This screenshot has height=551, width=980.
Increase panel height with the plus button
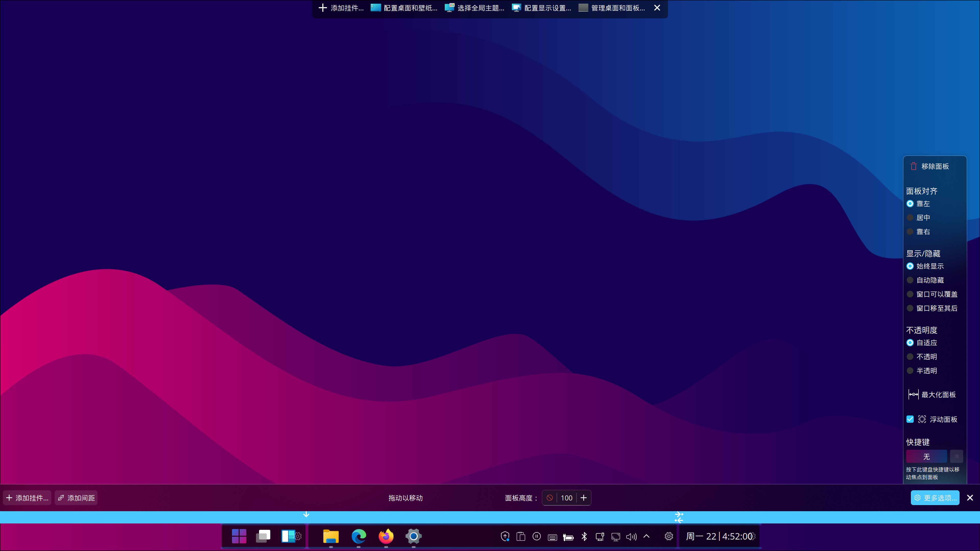(x=584, y=498)
